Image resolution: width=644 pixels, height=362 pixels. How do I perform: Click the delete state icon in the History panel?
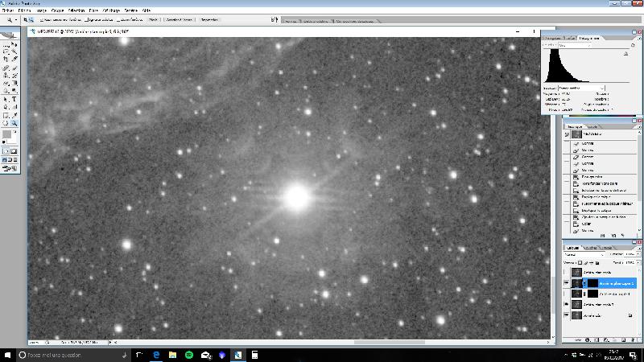623,236
